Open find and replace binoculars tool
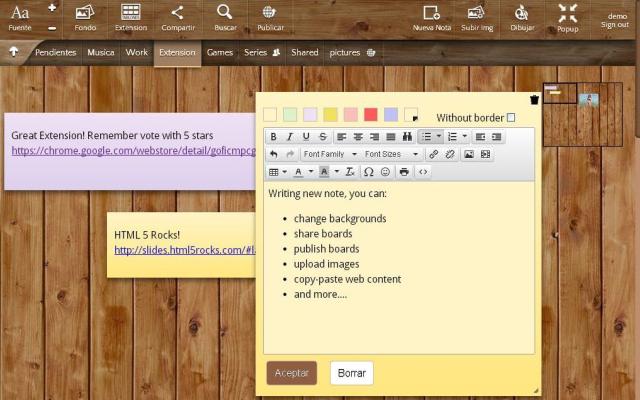This screenshot has height=400, width=640. 407,137
